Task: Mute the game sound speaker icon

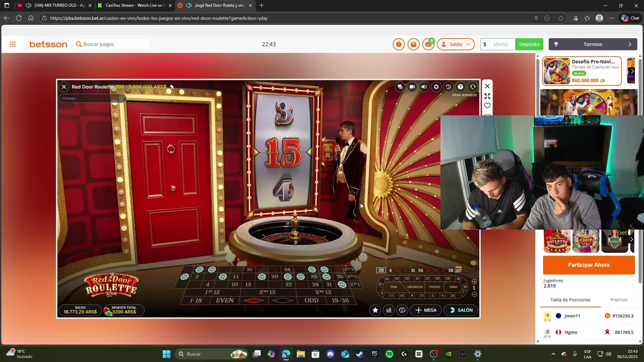Action: (424, 86)
